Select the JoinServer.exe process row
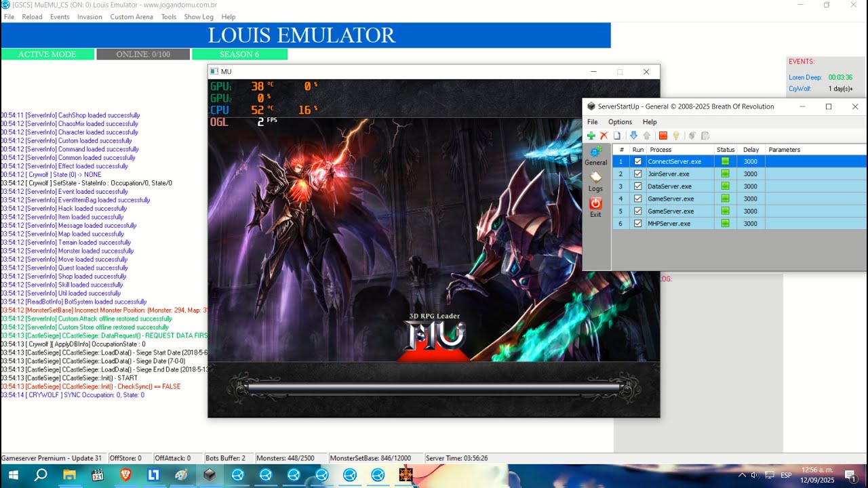This screenshot has width=868, height=488. [739, 174]
